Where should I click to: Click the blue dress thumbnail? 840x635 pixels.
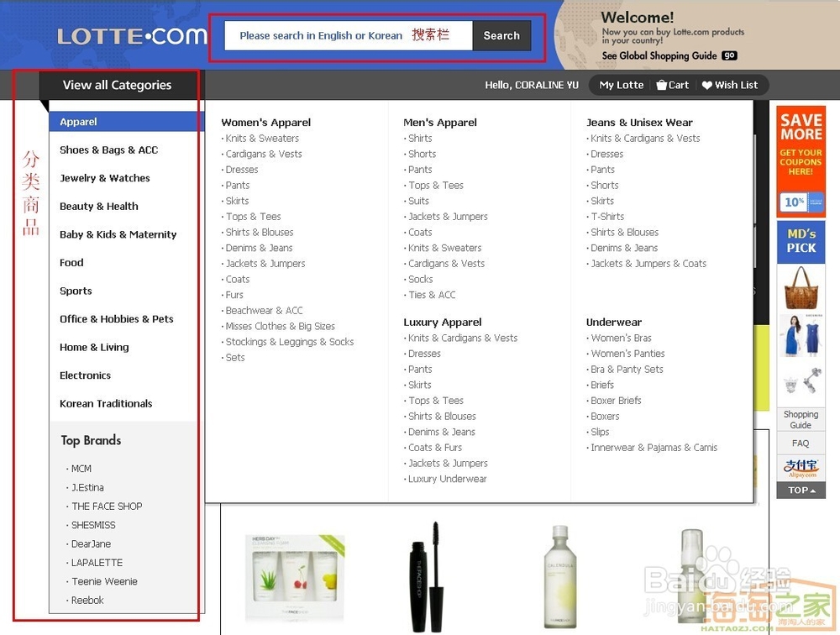(801, 336)
